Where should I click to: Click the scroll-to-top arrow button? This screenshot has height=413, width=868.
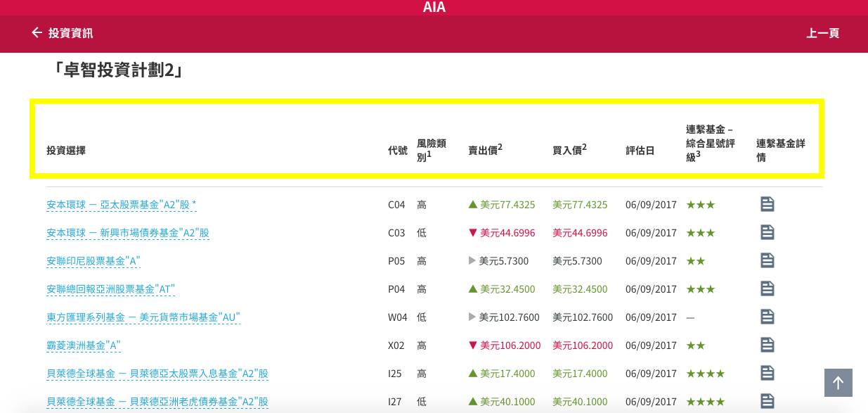(x=838, y=383)
